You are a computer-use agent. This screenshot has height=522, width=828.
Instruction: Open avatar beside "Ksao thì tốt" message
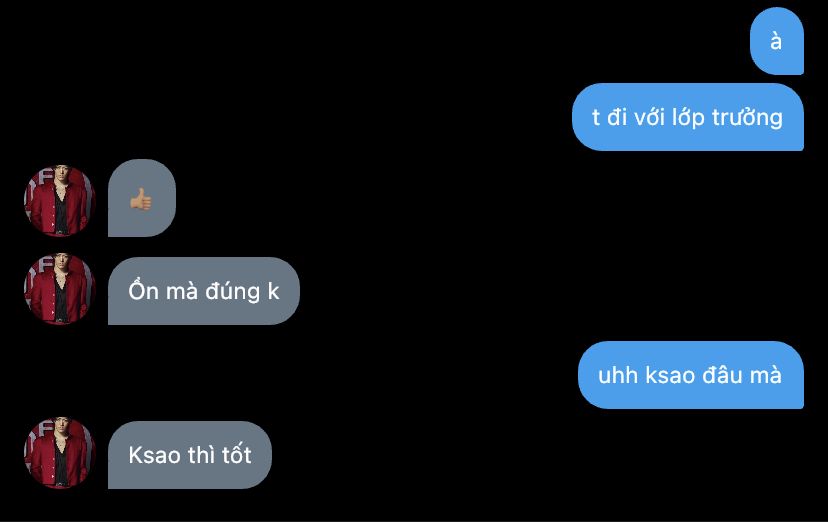click(60, 453)
